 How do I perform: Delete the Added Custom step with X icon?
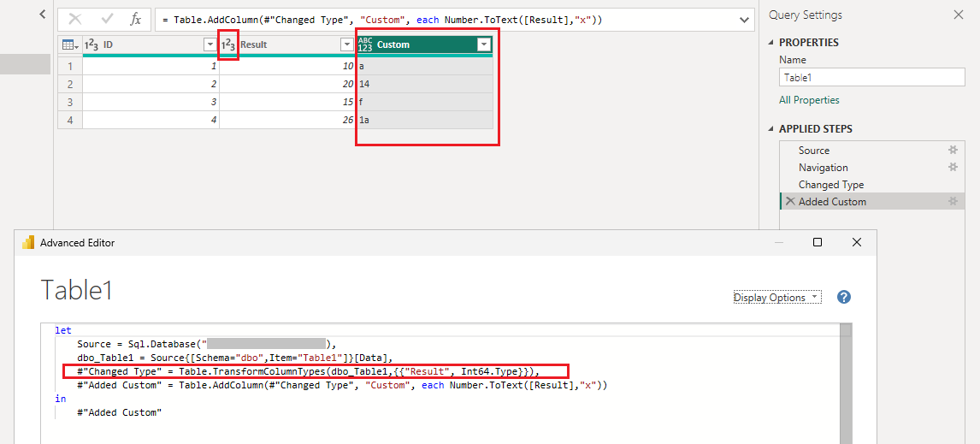(791, 201)
